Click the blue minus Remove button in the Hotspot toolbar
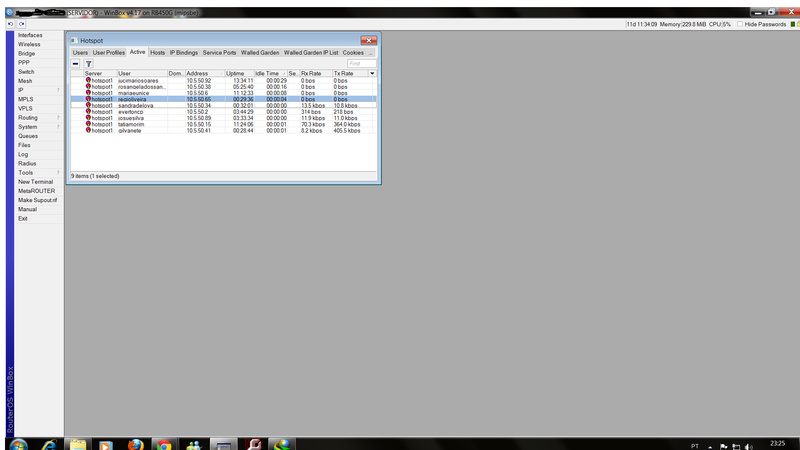The image size is (800, 450). (76, 64)
